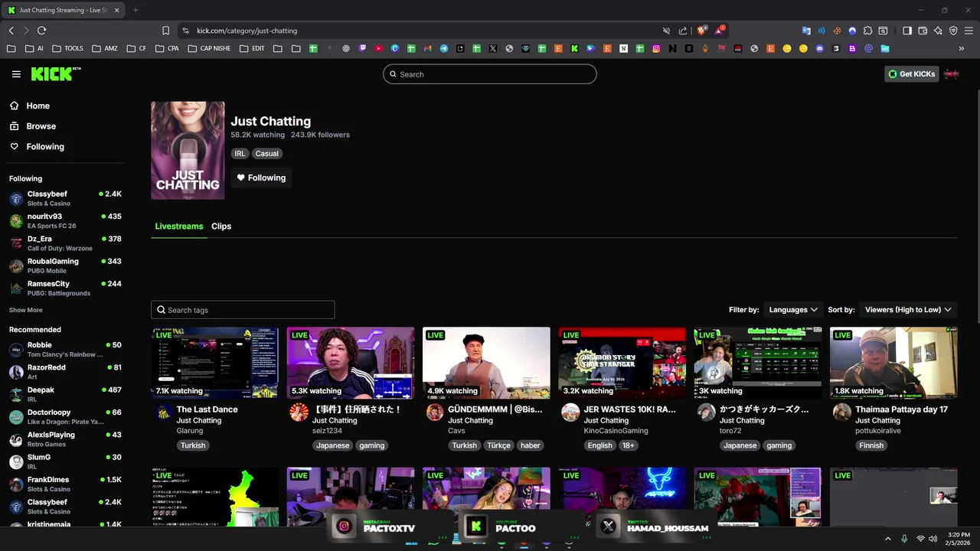Screen dimensions: 980x551
Task: Open Dz_Era channel in sidebar
Action: coord(65,243)
